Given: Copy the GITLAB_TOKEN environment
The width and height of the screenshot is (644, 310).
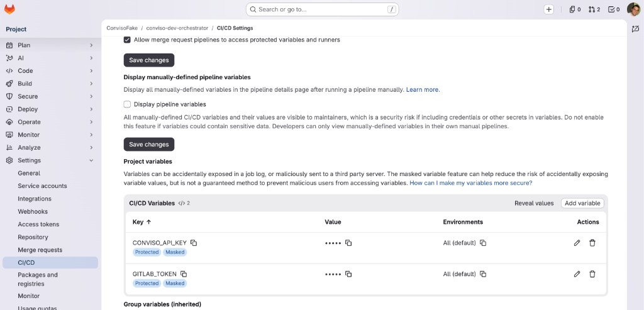Looking at the screenshot, I should 483,274.
